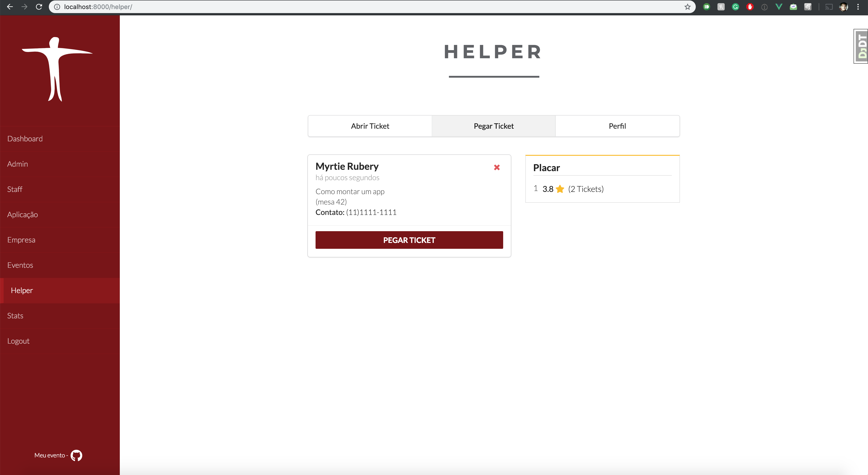Switch to the Perfil tab
This screenshot has height=475, width=868.
(617, 126)
